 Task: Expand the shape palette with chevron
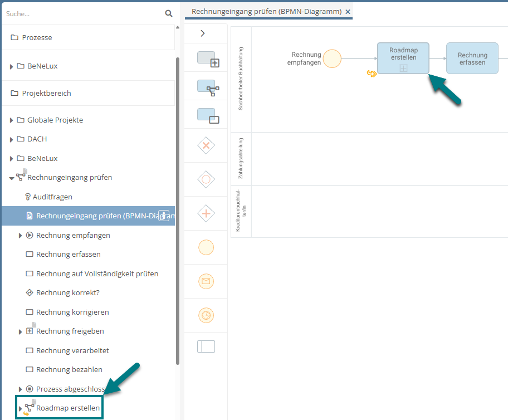[x=203, y=33]
